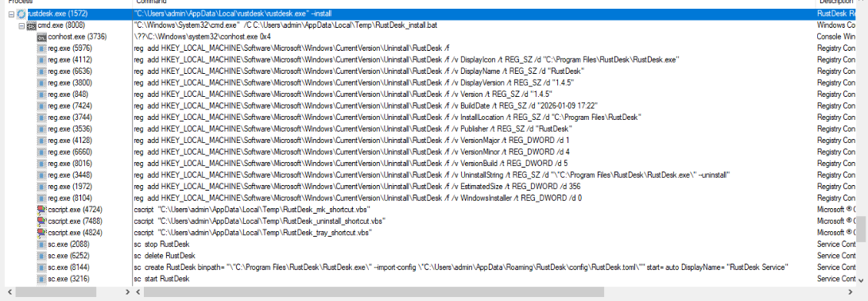The width and height of the screenshot is (868, 301).
Task: Click the reg.exe (7424) icon
Action: pyautogui.click(x=41, y=106)
